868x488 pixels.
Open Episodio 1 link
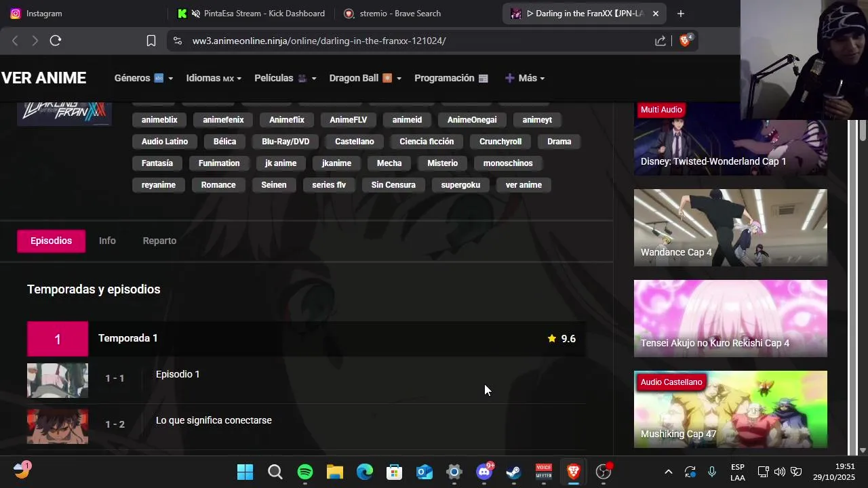[178, 374]
